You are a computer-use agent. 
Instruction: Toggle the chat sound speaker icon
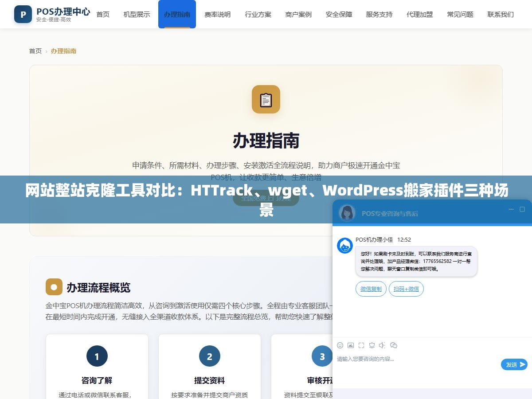tap(382, 345)
